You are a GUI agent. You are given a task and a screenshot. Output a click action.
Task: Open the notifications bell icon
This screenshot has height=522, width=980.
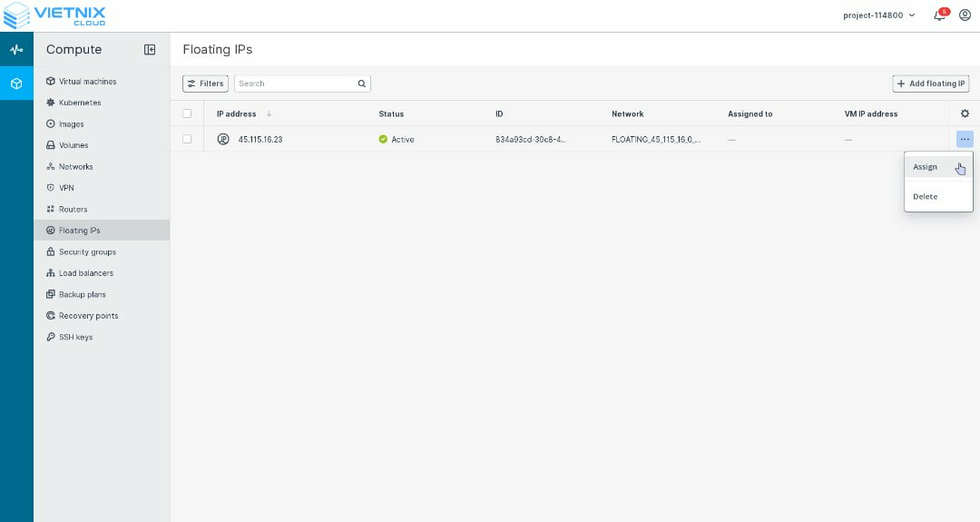(x=940, y=15)
